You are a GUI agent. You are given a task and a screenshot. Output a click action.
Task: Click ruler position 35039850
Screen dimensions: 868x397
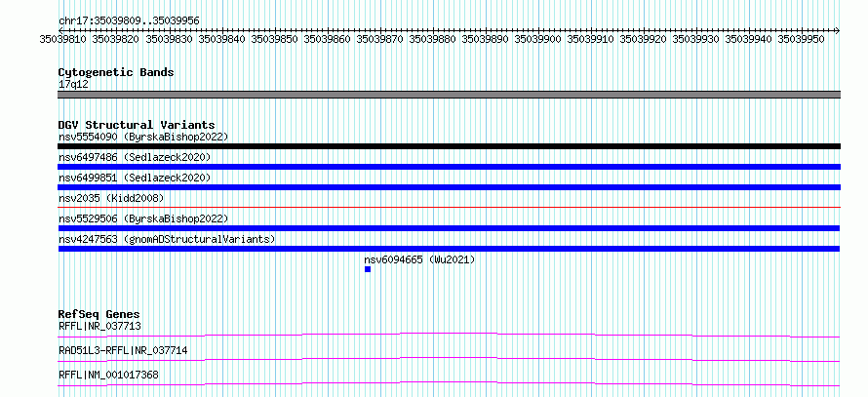(275, 39)
